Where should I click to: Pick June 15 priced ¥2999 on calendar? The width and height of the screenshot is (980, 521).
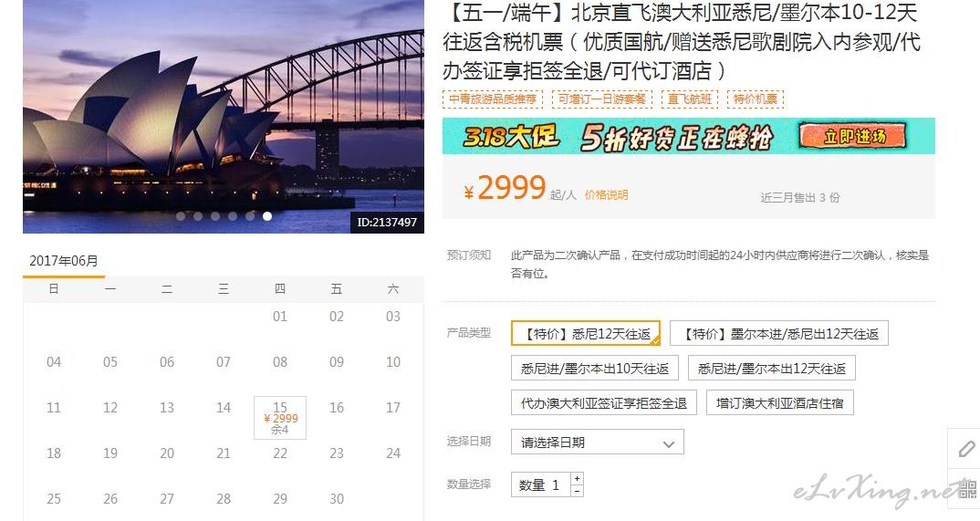click(280, 417)
